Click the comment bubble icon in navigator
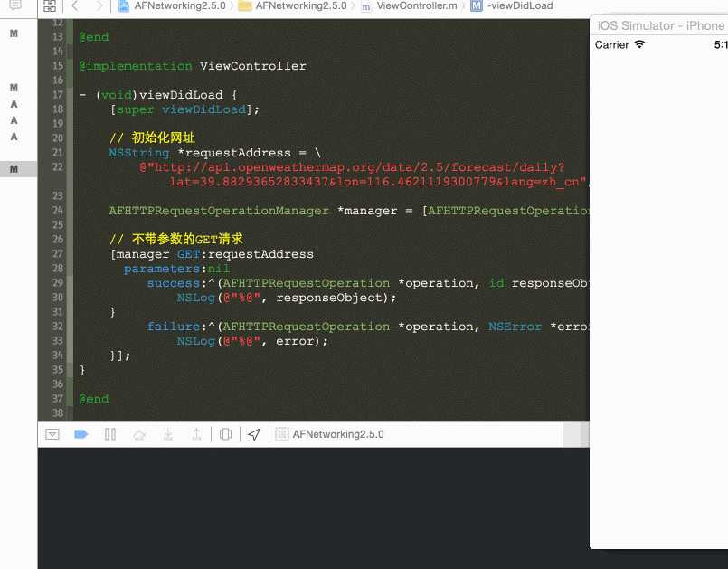 [14, 5]
